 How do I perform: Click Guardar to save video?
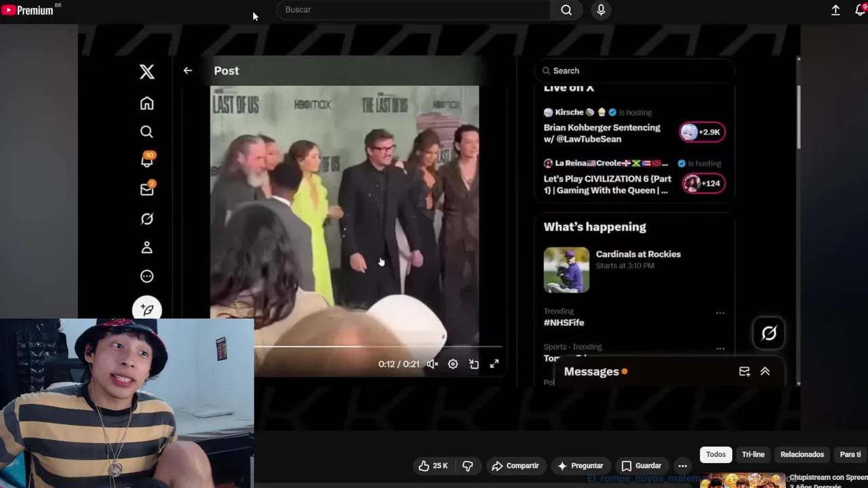coord(642,466)
